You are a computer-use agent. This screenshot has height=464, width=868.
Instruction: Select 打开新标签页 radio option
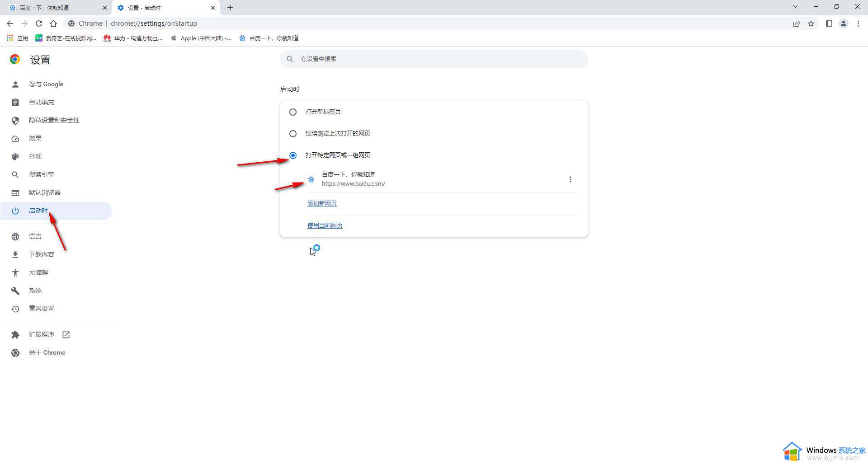click(x=293, y=112)
